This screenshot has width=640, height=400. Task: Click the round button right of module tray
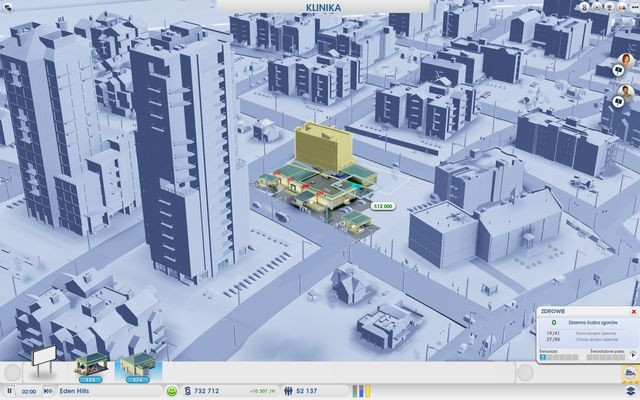(x=525, y=372)
